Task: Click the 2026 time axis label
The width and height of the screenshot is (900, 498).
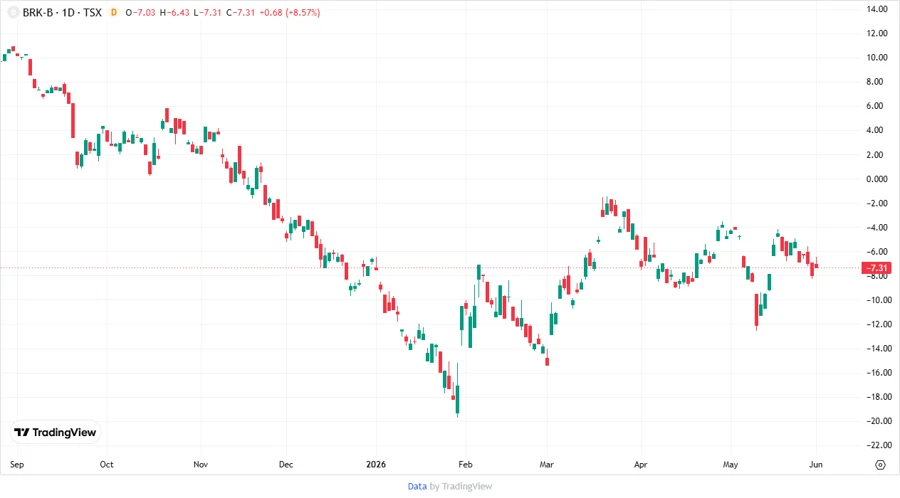Action: 376,464
